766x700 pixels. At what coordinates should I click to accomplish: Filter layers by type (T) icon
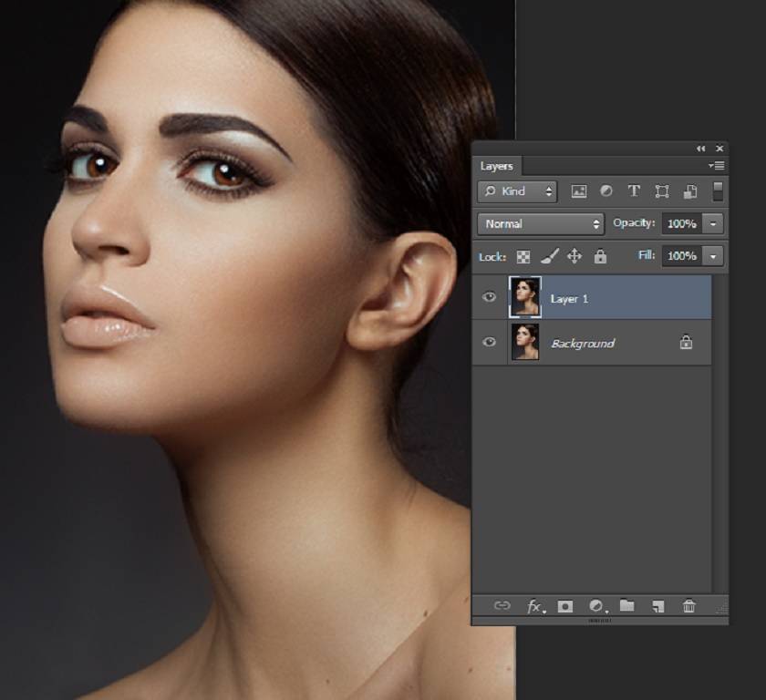(x=634, y=191)
